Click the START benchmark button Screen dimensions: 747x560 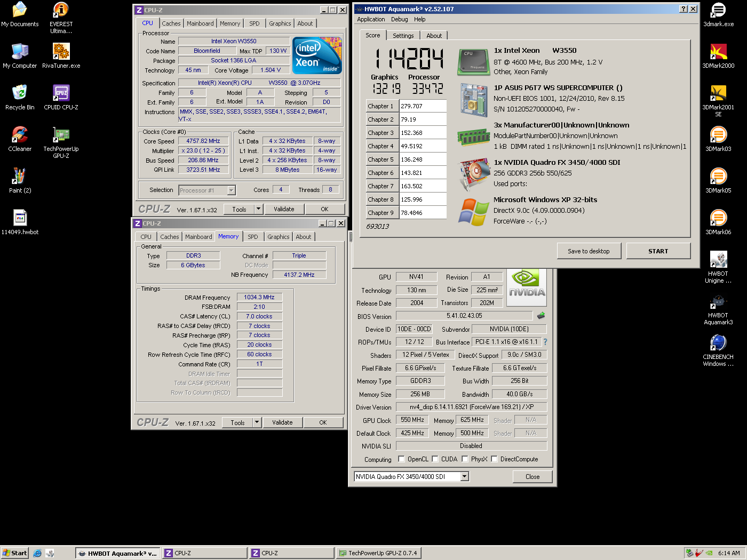point(658,251)
